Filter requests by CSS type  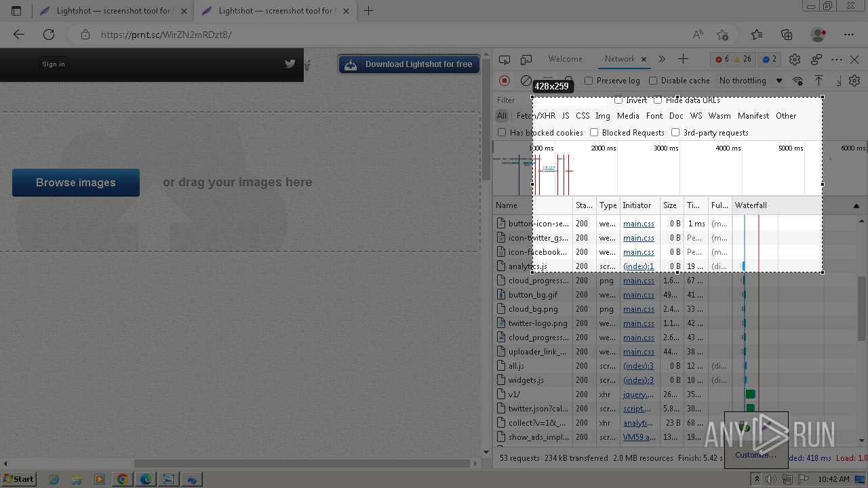click(x=583, y=116)
